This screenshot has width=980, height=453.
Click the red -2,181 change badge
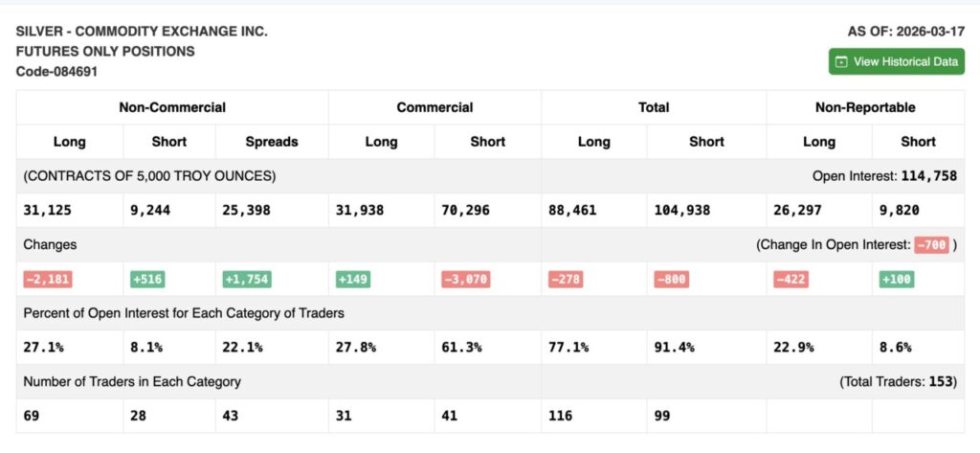point(48,279)
